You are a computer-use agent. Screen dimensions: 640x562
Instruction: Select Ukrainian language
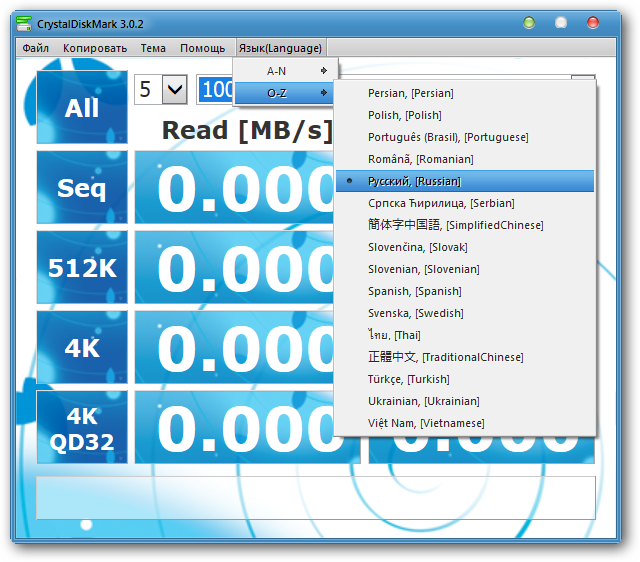[464, 402]
